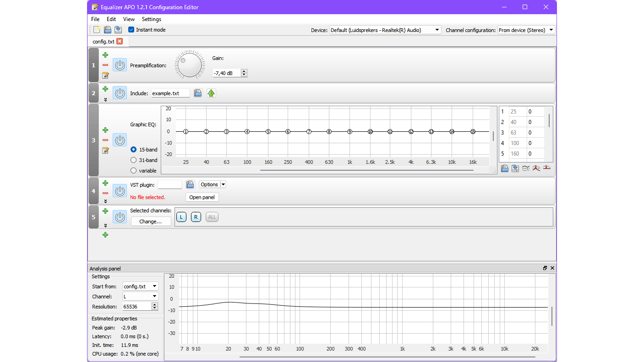Flatten the Graphic EQ response curve

click(x=547, y=168)
